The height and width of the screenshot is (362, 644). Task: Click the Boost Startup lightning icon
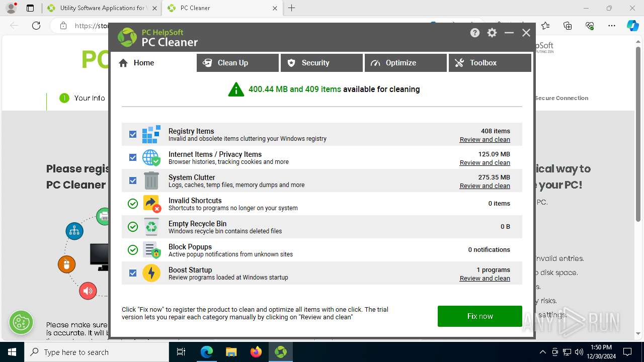(151, 273)
